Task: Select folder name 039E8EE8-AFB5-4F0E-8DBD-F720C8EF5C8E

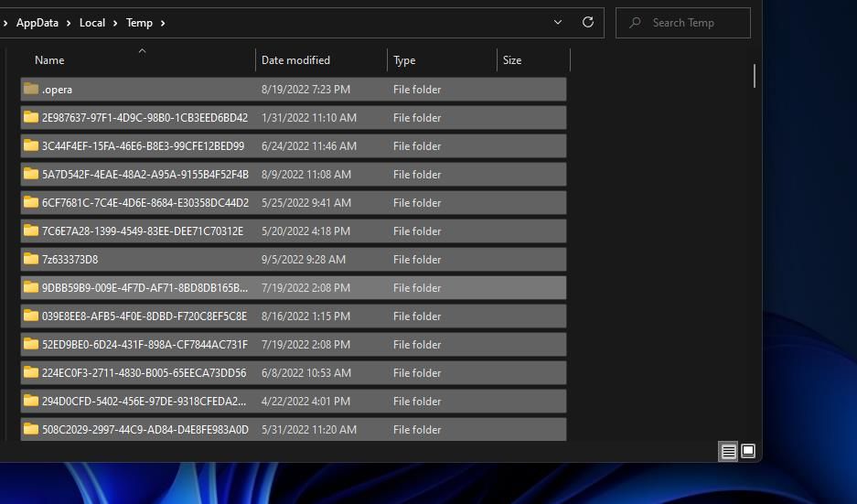Action: (x=145, y=317)
